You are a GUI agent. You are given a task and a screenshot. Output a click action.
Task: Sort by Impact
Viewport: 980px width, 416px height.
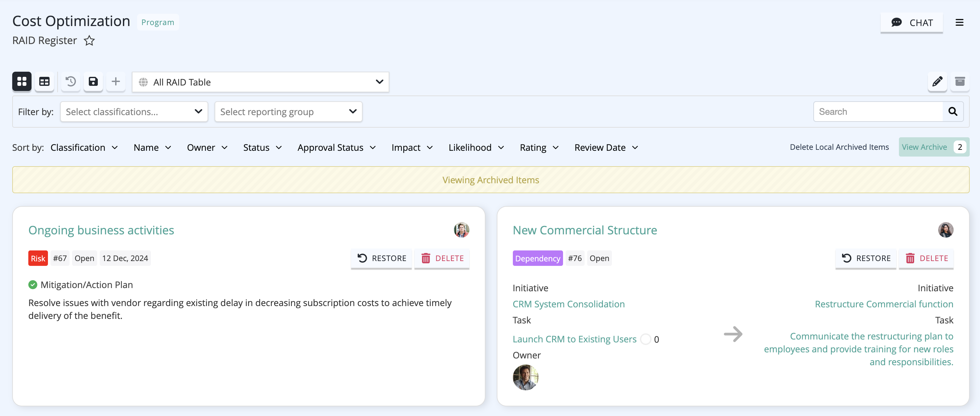[412, 148]
